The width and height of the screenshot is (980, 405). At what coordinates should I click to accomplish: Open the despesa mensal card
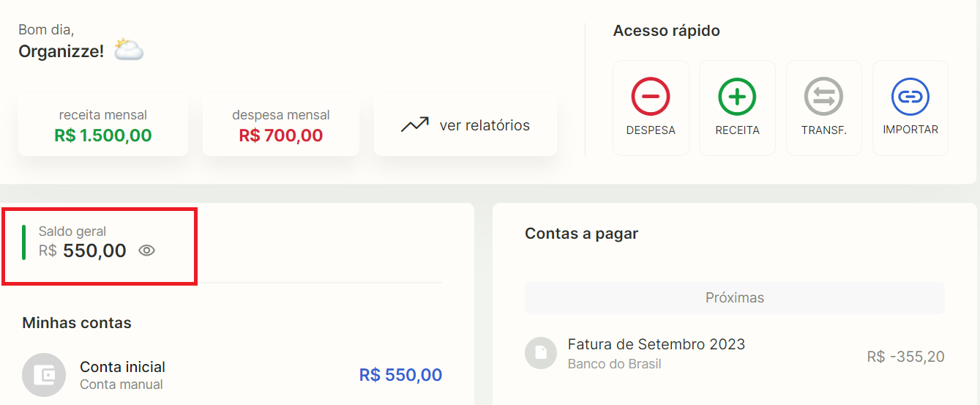click(281, 125)
